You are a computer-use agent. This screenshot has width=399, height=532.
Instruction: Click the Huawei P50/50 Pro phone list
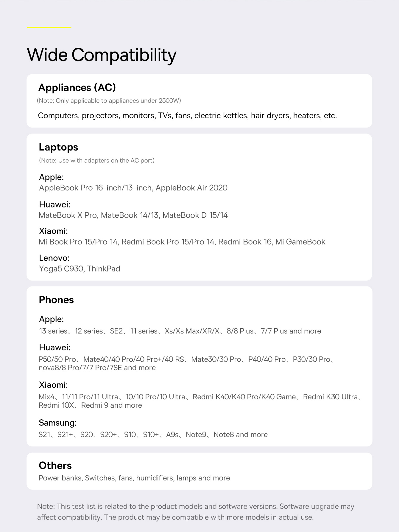tap(187, 364)
